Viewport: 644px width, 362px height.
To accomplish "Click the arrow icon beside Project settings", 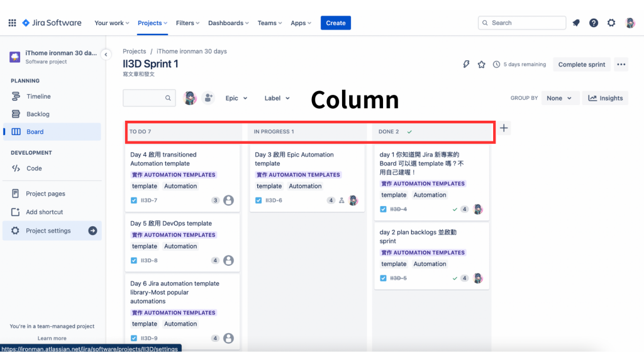I will [x=93, y=231].
